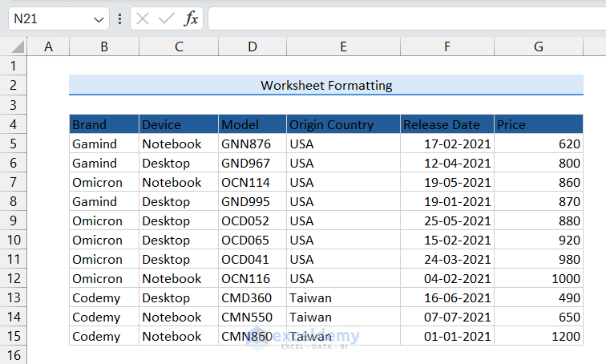Select the cell with model GND995
Viewport: 606px width, 364px height.
(252, 201)
